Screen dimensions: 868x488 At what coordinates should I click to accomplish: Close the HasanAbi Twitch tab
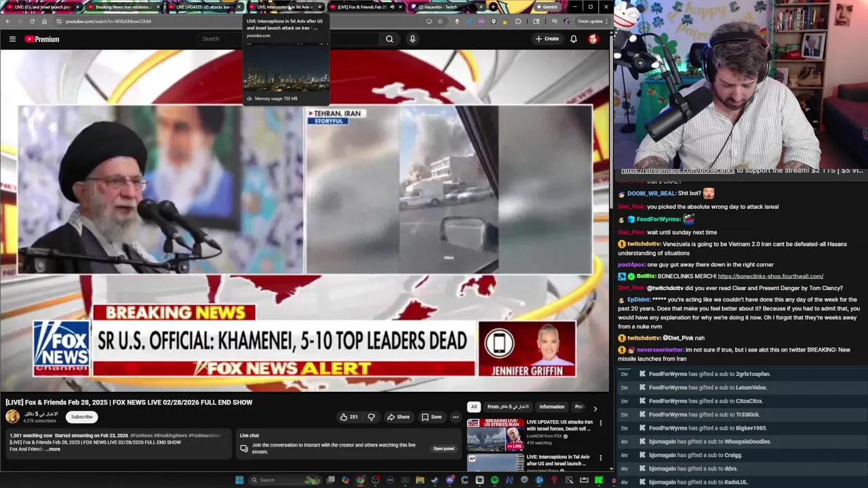coord(480,7)
